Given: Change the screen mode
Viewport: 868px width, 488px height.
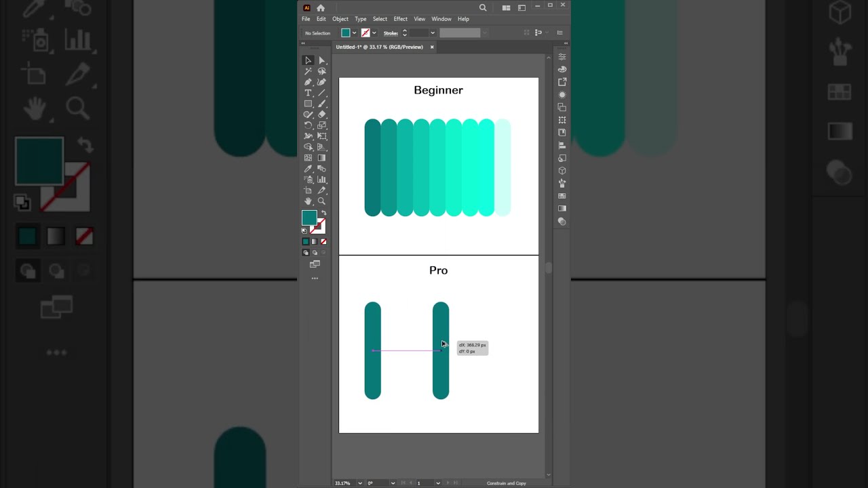Looking at the screenshot, I should (315, 264).
